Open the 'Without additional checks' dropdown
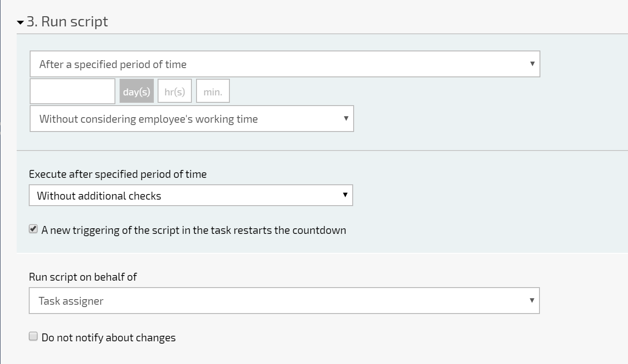Image resolution: width=628 pixels, height=364 pixels. (191, 195)
